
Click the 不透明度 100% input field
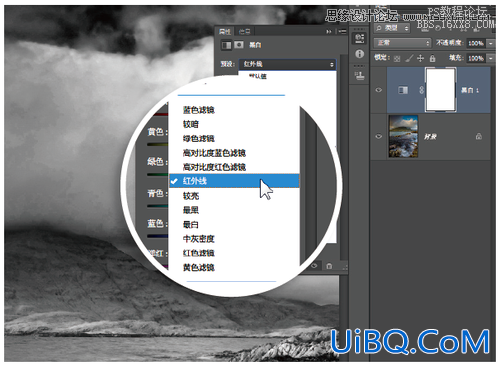(x=476, y=43)
